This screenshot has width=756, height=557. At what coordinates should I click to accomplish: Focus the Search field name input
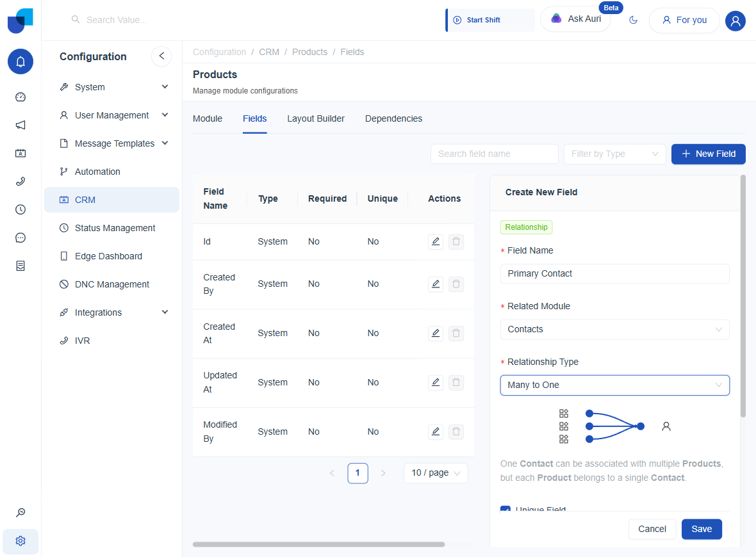click(494, 154)
